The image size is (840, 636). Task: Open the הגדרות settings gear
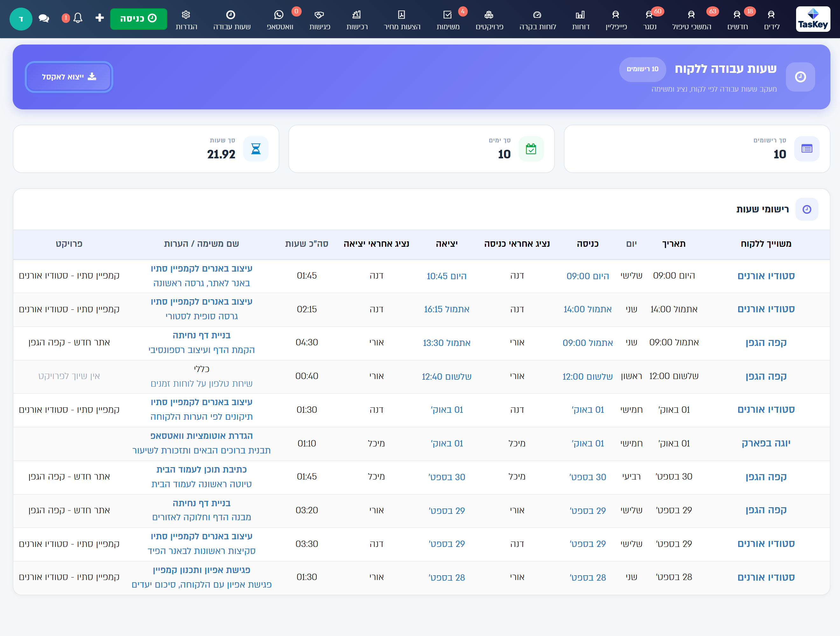point(186,14)
